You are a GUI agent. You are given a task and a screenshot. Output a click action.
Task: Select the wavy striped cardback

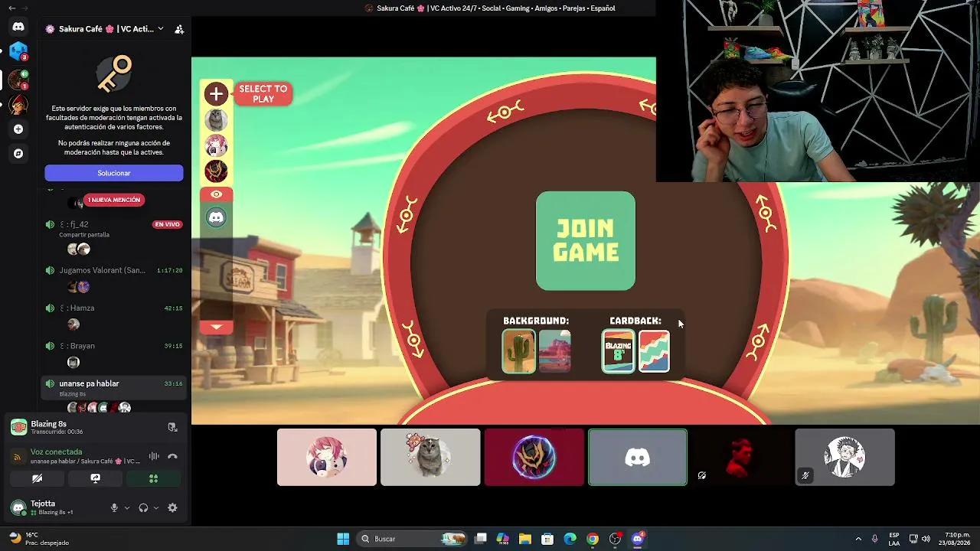click(655, 351)
